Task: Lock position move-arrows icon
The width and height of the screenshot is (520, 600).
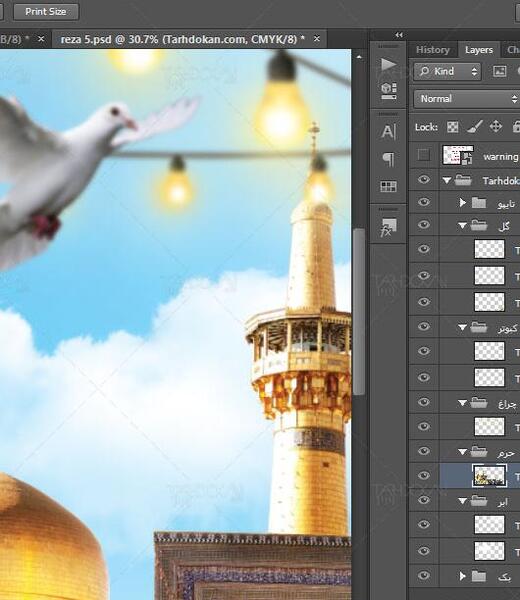Action: pos(496,126)
